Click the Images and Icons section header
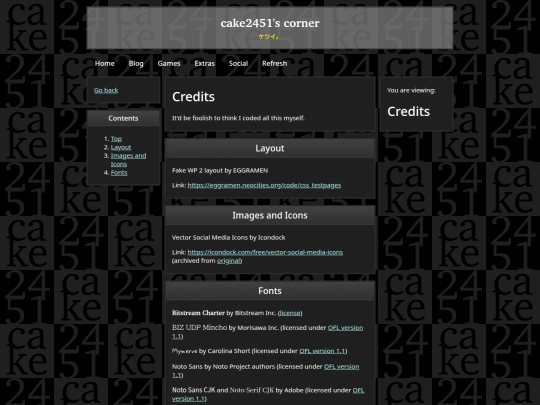540x405 pixels. pos(270,216)
